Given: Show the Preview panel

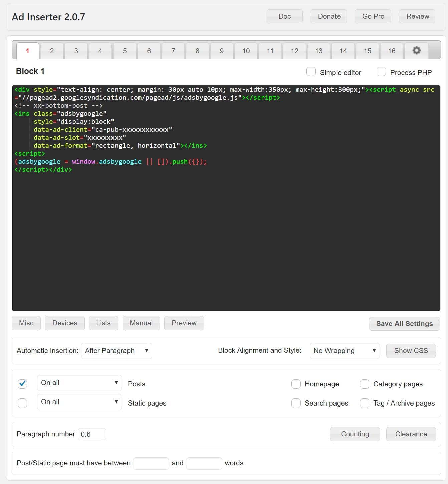Looking at the screenshot, I should 184,323.
